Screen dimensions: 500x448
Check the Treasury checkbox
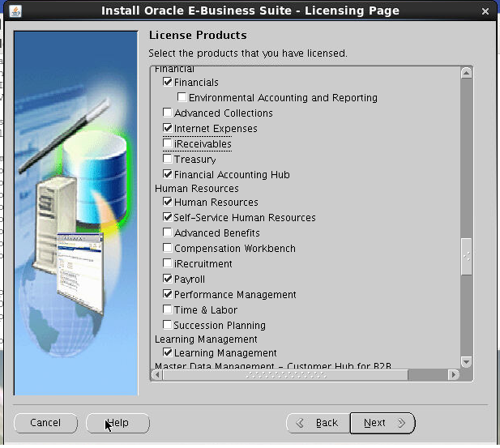coord(168,159)
